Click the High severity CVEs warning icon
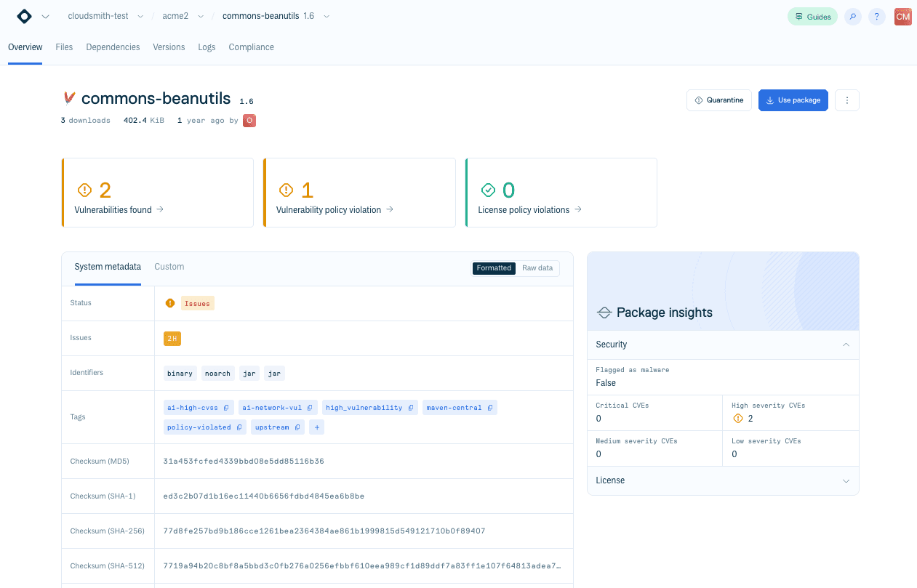 pyautogui.click(x=738, y=419)
